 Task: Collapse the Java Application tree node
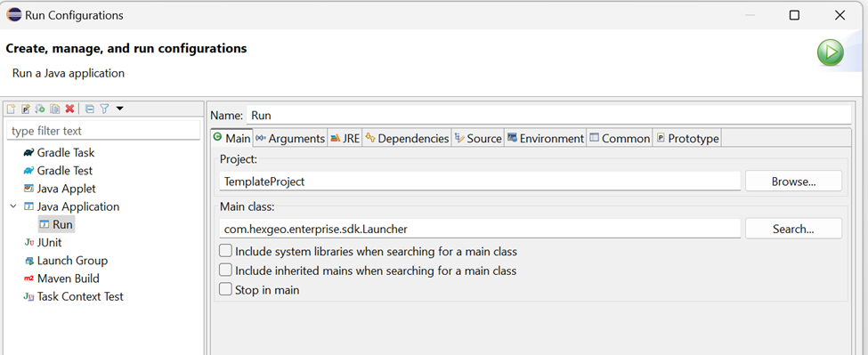(13, 206)
